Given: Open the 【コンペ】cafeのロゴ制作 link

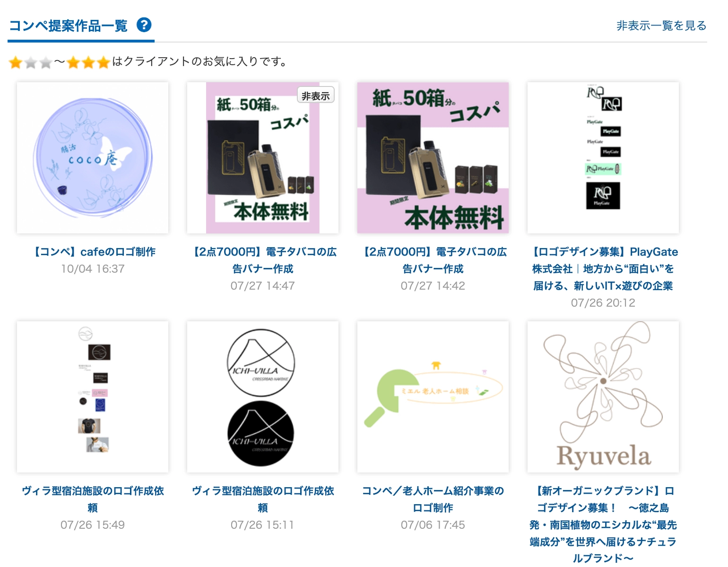Looking at the screenshot, I should 93,252.
